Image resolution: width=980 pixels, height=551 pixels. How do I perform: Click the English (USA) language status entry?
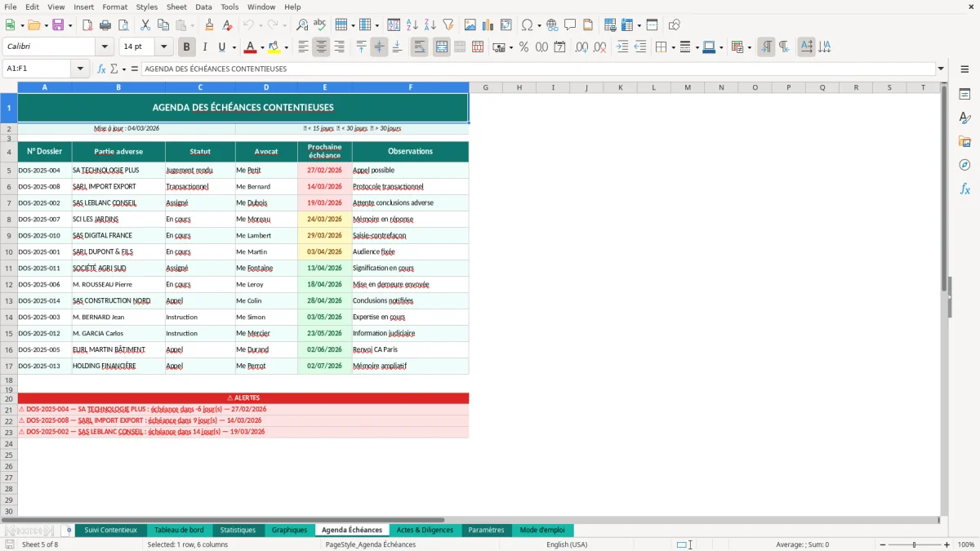click(567, 544)
